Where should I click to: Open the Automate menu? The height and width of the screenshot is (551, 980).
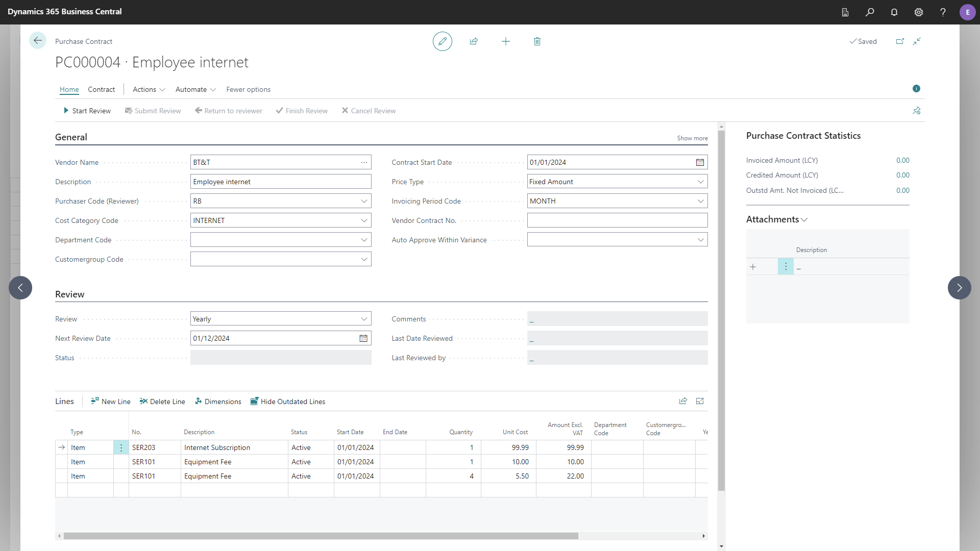click(x=196, y=89)
